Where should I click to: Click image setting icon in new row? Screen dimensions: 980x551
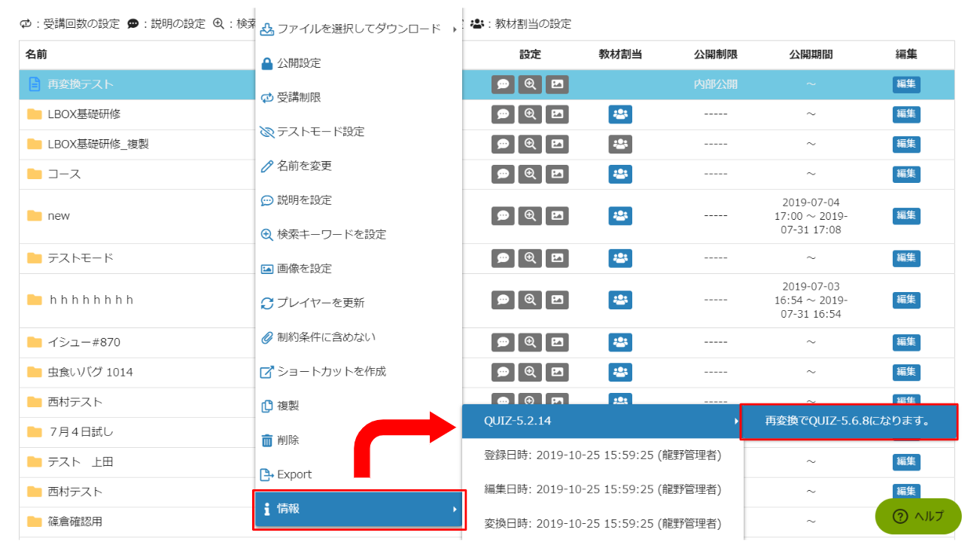pyautogui.click(x=556, y=216)
